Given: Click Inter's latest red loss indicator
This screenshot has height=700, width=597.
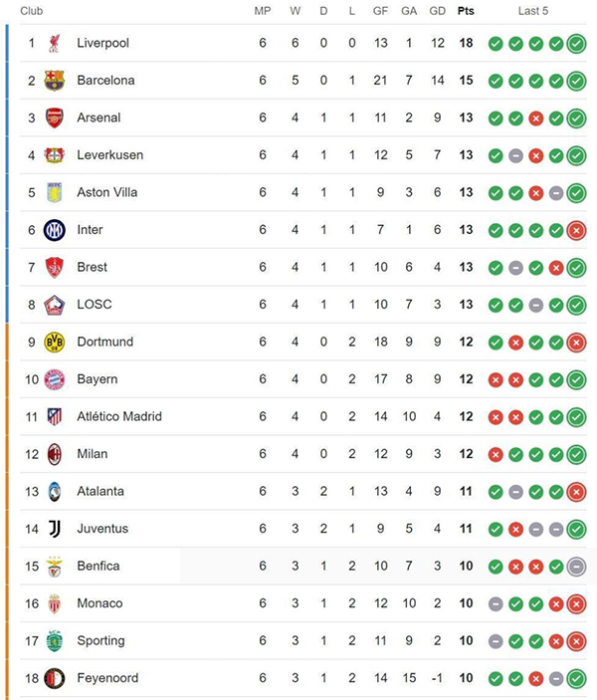Looking at the screenshot, I should click(576, 230).
